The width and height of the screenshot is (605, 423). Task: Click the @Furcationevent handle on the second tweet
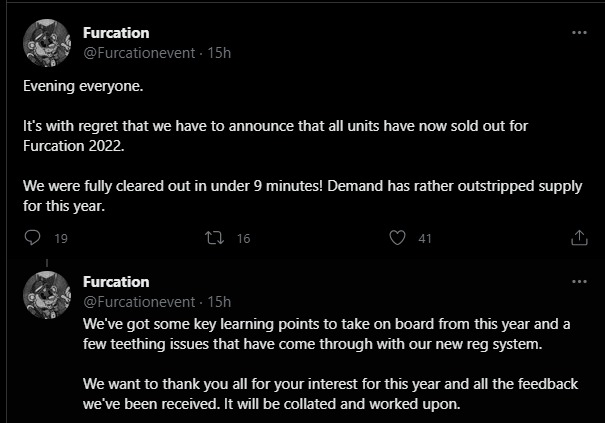(x=140, y=301)
